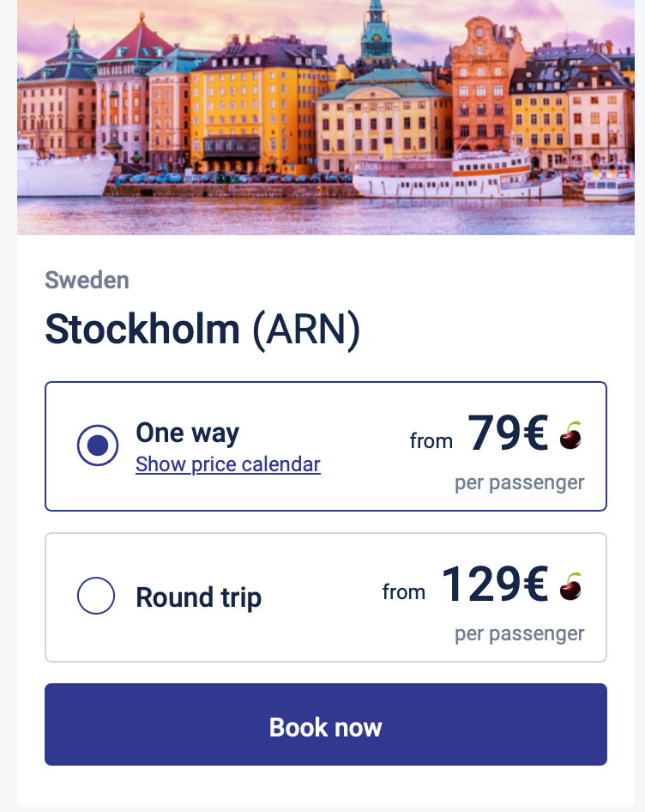Click the Round trip option label

coord(198,597)
